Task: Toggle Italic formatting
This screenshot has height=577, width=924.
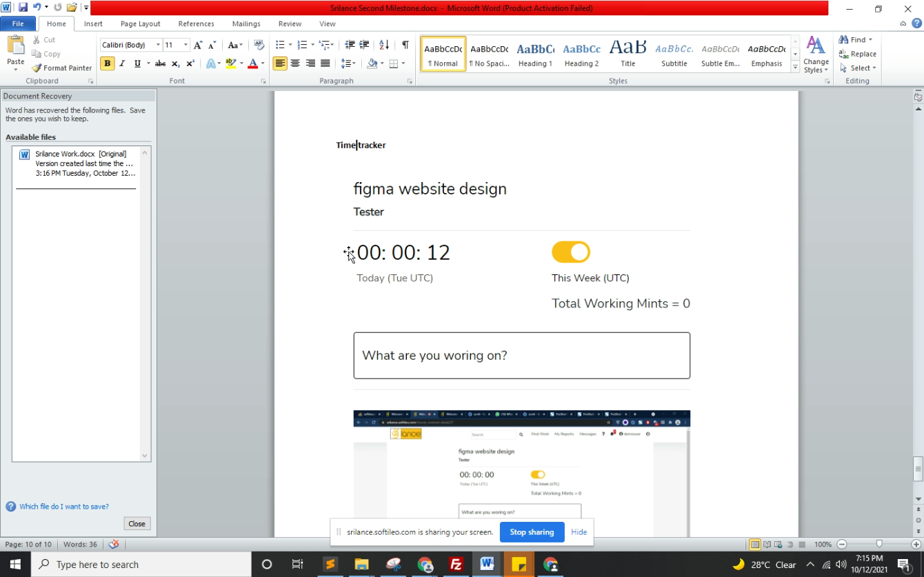Action: [x=122, y=63]
